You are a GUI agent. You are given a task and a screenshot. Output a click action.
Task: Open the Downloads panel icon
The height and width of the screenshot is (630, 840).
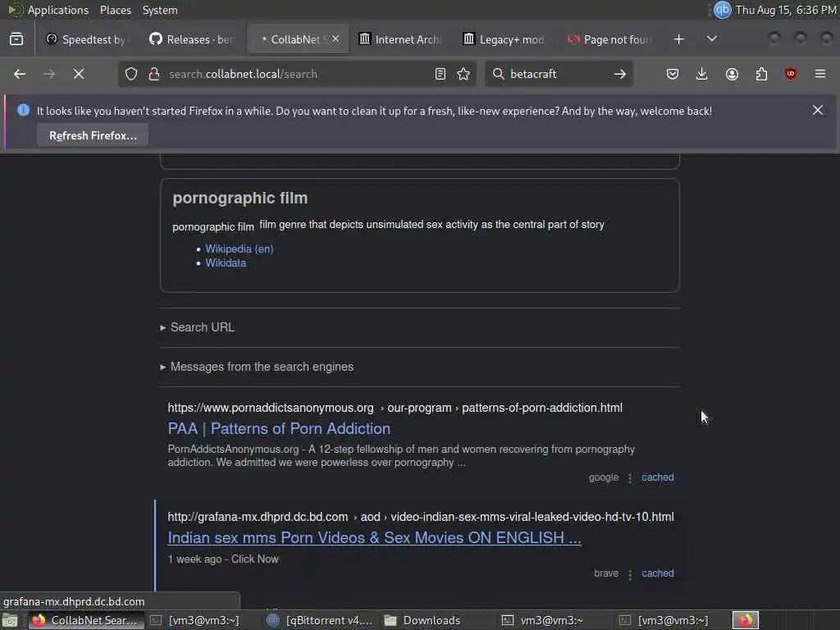pyautogui.click(x=702, y=74)
